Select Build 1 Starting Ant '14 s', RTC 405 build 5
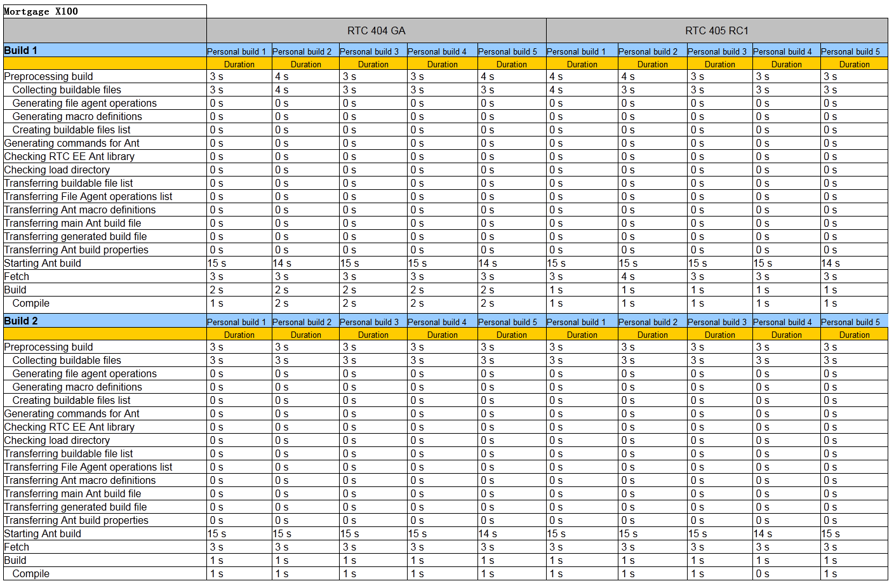This screenshot has height=588, width=894. pyautogui.click(x=831, y=263)
